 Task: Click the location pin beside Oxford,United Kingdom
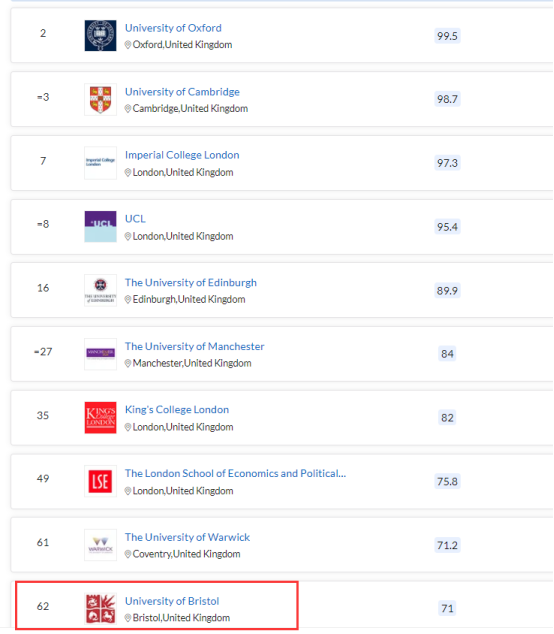pos(128,45)
